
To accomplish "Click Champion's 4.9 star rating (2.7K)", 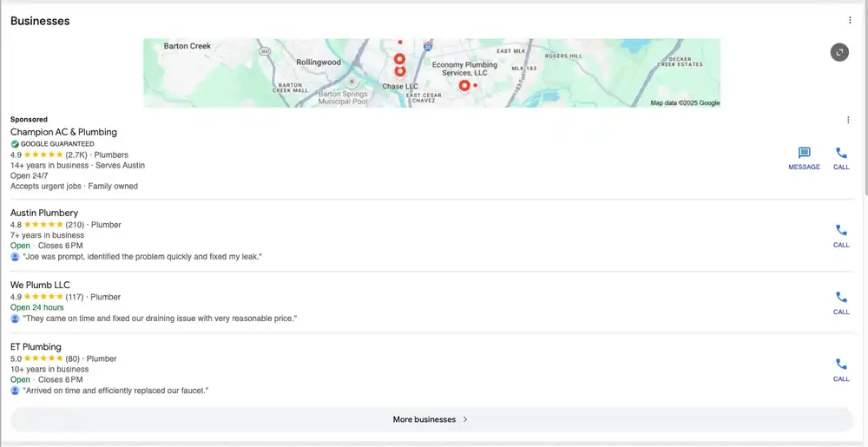I will (49, 154).
